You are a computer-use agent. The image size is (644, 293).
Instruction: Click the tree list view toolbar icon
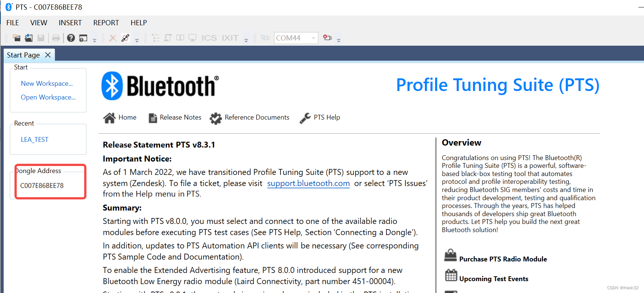coord(156,38)
